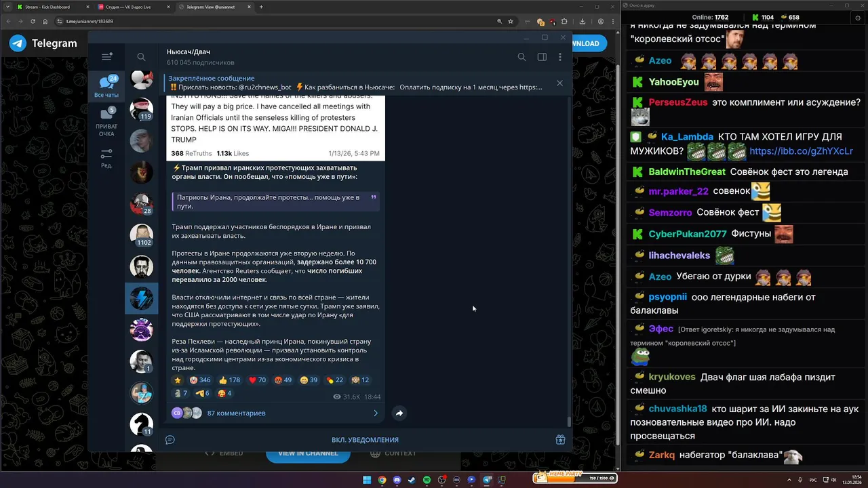The height and width of the screenshot is (488, 868).
Task: Open the Z avatar chat
Action: (x=141, y=393)
